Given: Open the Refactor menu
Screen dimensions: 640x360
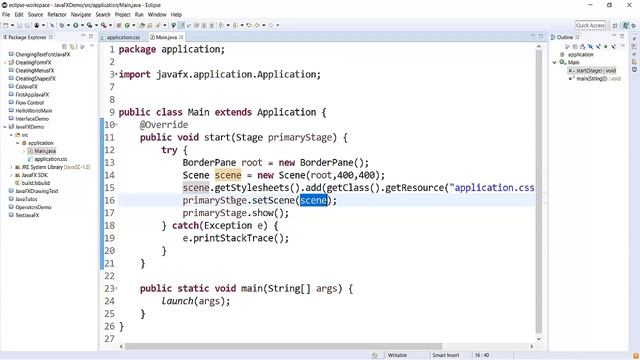Looking at the screenshot, I should coord(57,15).
